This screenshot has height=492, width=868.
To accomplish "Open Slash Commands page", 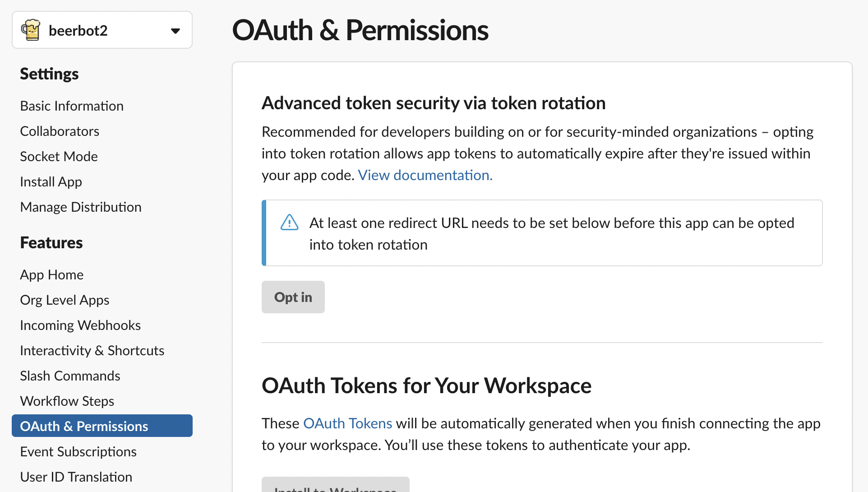I will (70, 376).
